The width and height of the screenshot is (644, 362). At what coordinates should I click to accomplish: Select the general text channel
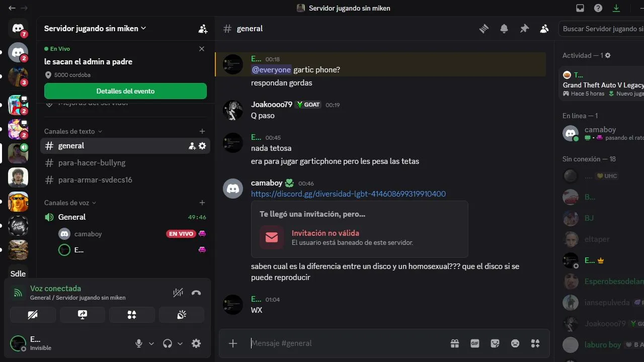125,146
